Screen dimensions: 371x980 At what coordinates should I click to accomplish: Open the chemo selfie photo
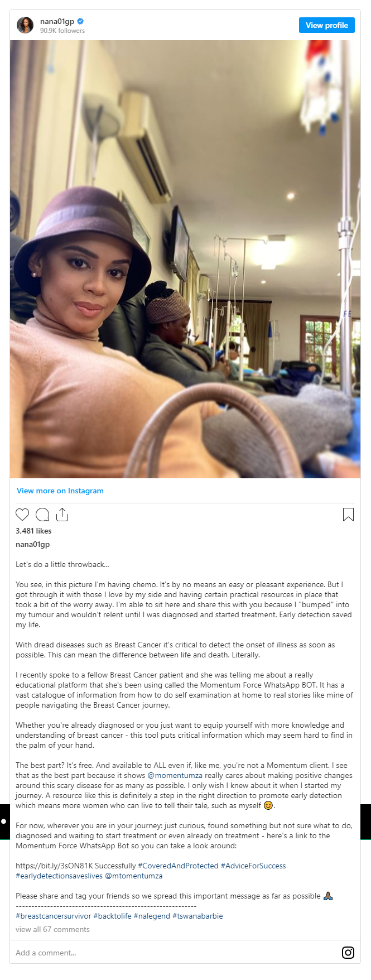[x=185, y=259]
